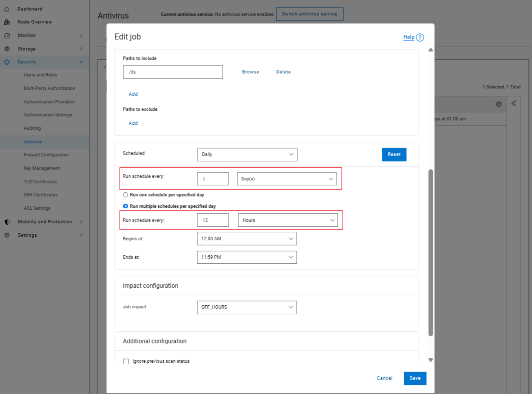Select Run one schedule per specified day
Screen dimensions: 532x394
pyautogui.click(x=125, y=195)
